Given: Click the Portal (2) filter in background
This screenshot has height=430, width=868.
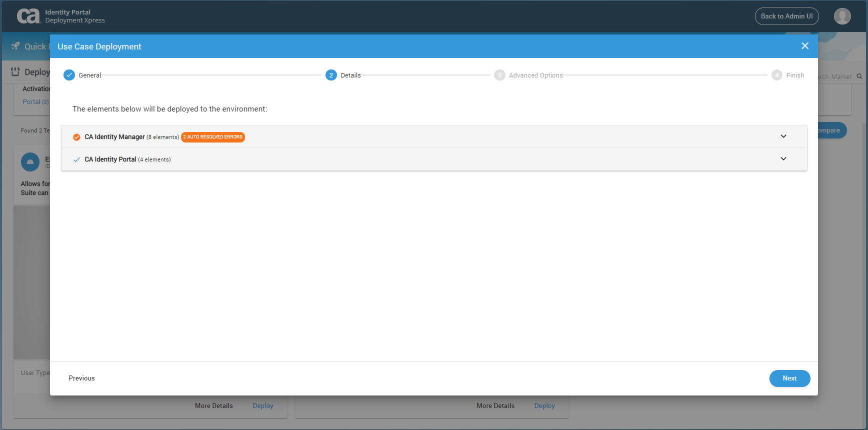Looking at the screenshot, I should [x=36, y=102].
